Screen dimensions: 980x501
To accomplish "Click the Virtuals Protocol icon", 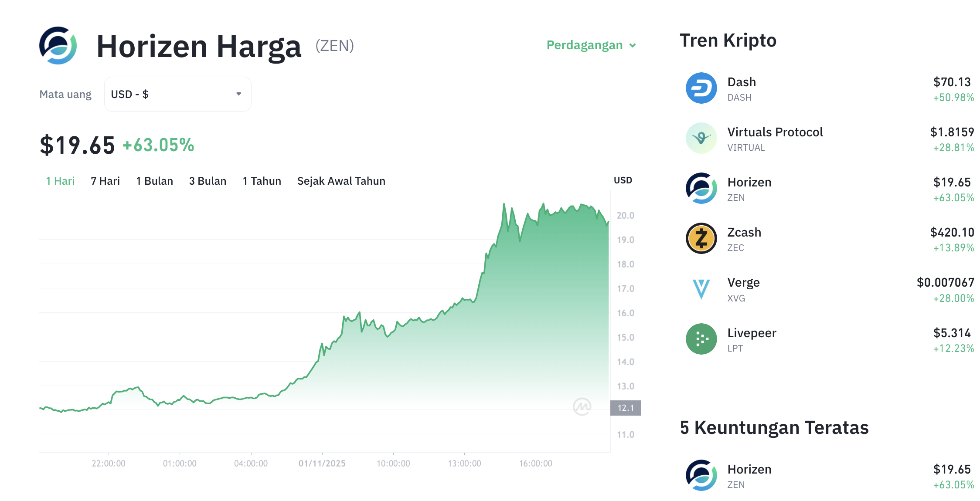I will (701, 138).
